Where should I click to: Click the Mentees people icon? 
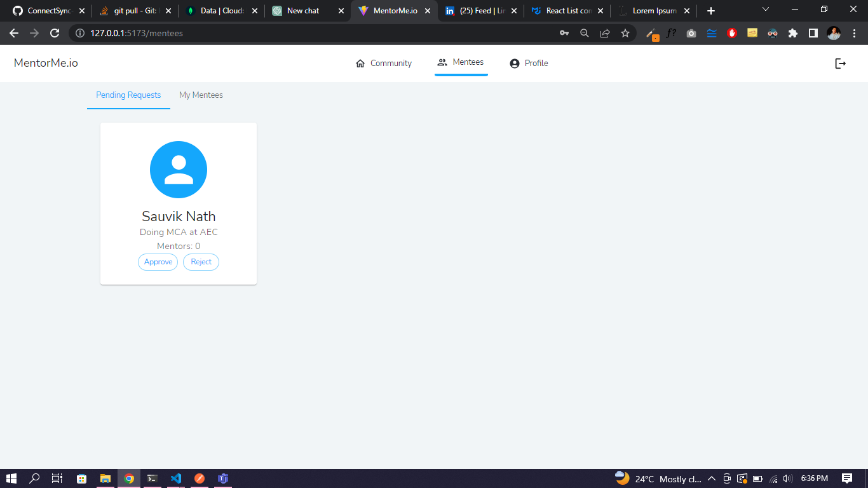click(x=442, y=62)
